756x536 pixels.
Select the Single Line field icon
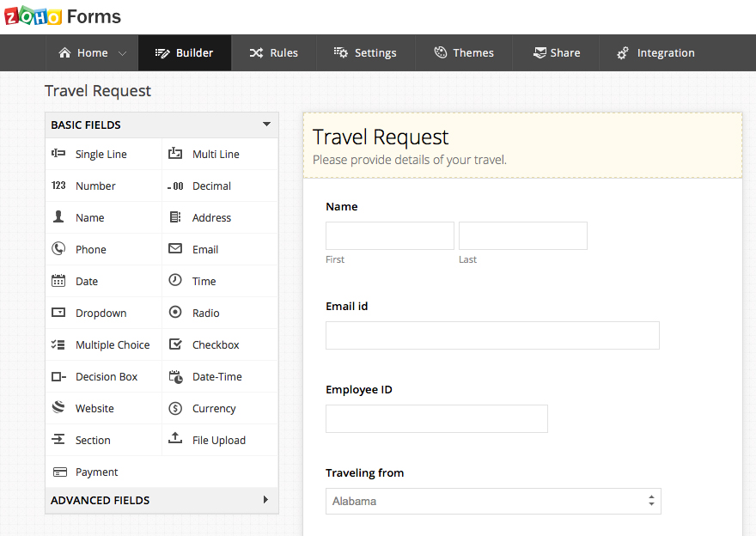tap(58, 153)
